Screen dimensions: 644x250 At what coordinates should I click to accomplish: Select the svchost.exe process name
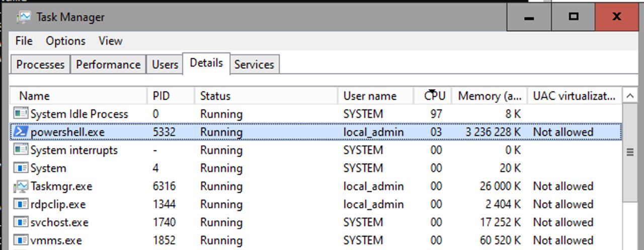tap(59, 223)
